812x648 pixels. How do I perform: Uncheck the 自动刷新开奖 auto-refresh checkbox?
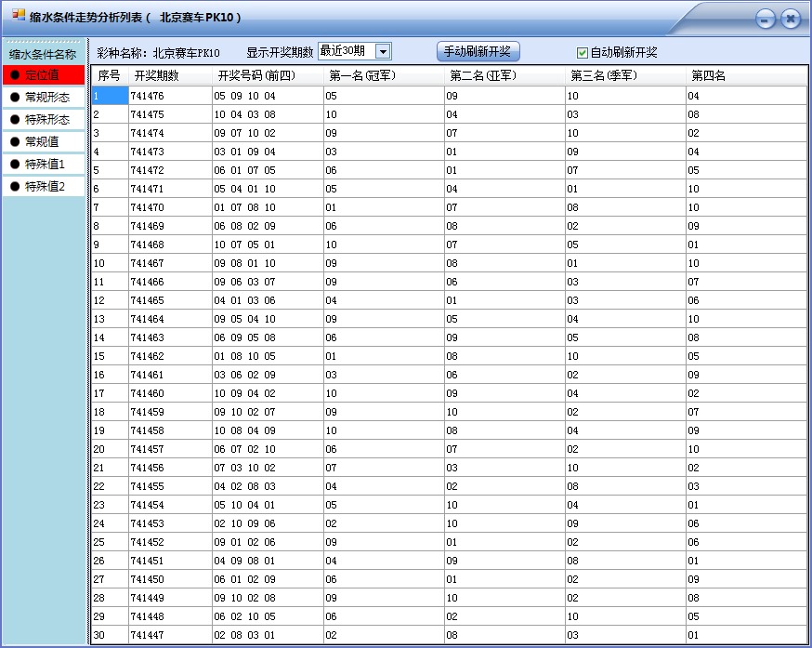[x=582, y=52]
